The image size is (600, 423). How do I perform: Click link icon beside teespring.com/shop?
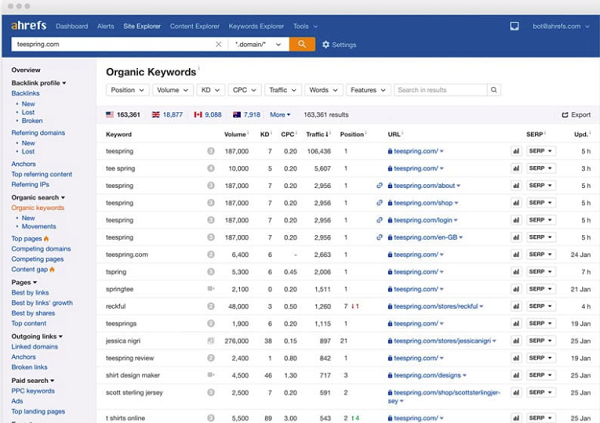379,203
